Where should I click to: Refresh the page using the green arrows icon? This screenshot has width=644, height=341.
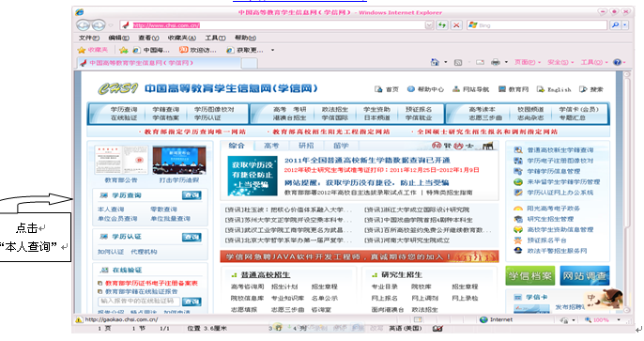coord(442,25)
